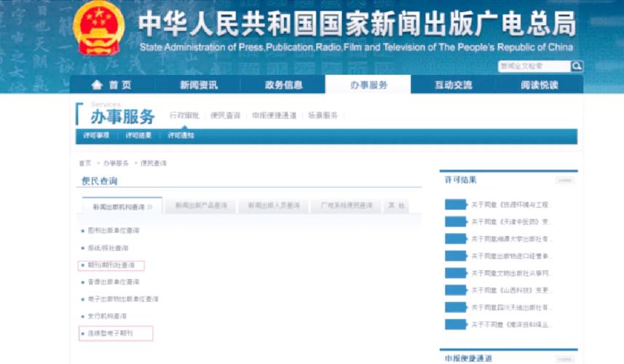Open the 互动交流 main navigation item
Screen dimensions: 624x364
coord(454,84)
